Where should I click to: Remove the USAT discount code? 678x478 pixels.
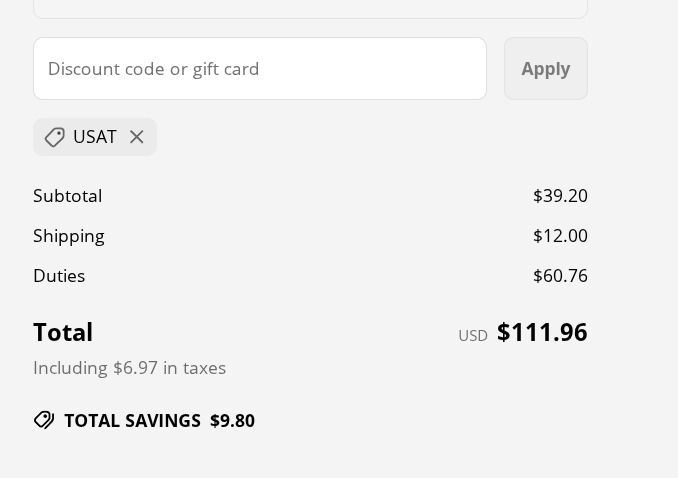[x=137, y=137]
